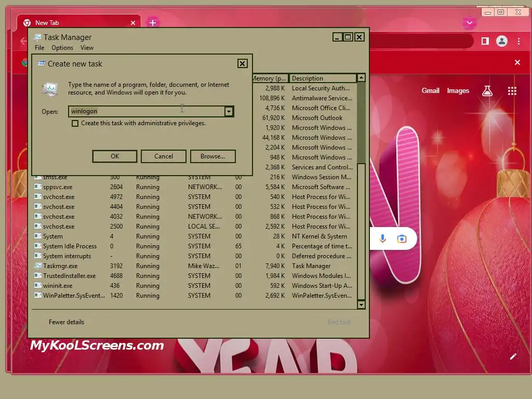Click the sppsvc.exe process icon
Image resolution: width=532 pixels, height=399 pixels.
(x=37, y=187)
